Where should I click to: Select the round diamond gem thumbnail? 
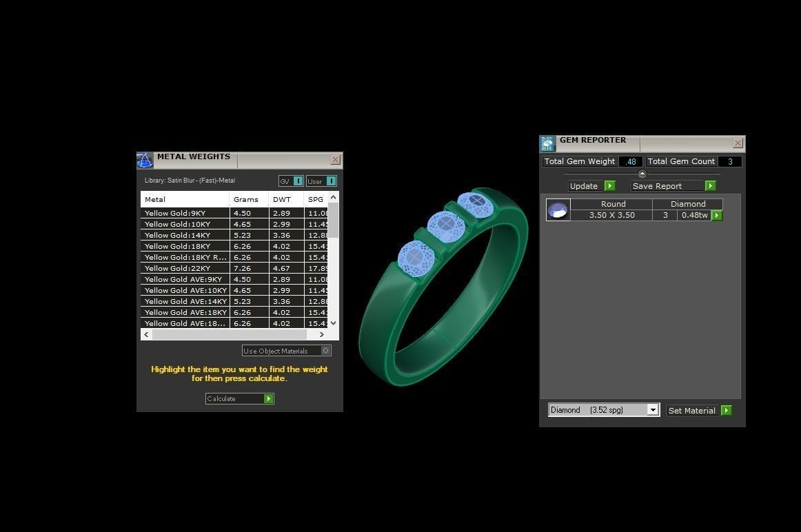558,210
